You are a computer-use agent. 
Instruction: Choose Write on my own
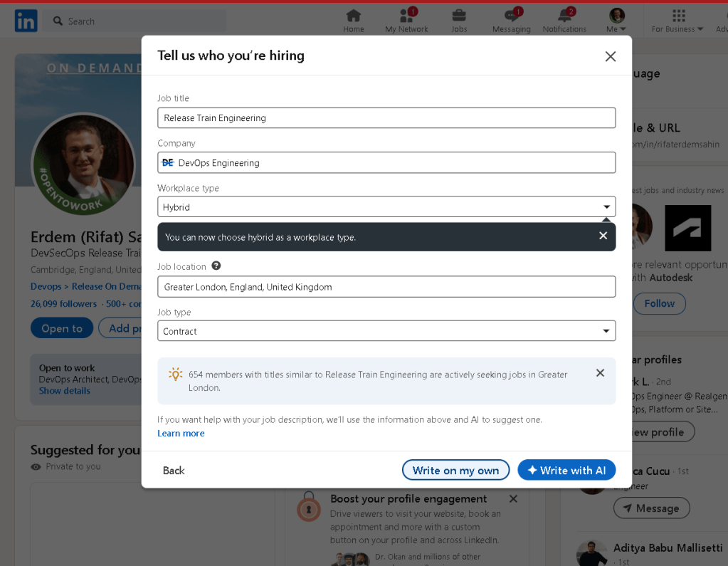455,470
